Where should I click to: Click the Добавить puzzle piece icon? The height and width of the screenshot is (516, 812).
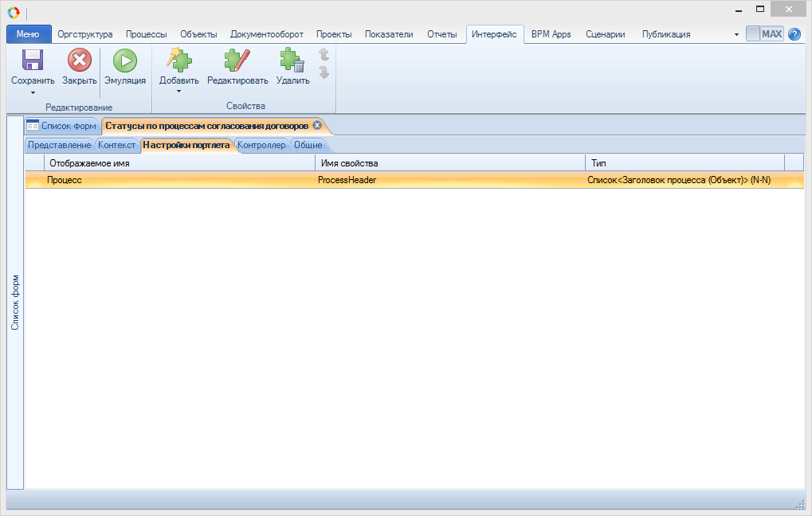tap(178, 61)
